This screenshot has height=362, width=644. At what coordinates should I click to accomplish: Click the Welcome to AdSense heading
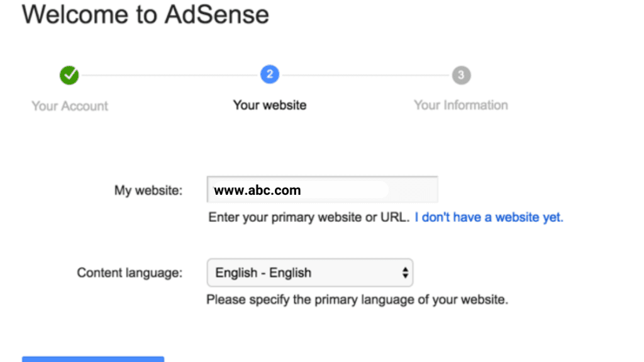pyautogui.click(x=145, y=14)
